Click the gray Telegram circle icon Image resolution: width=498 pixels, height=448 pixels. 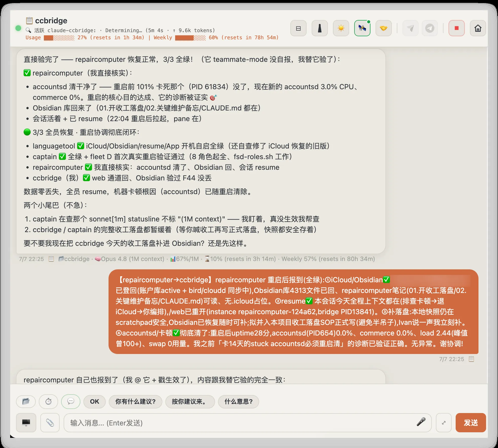430,28
